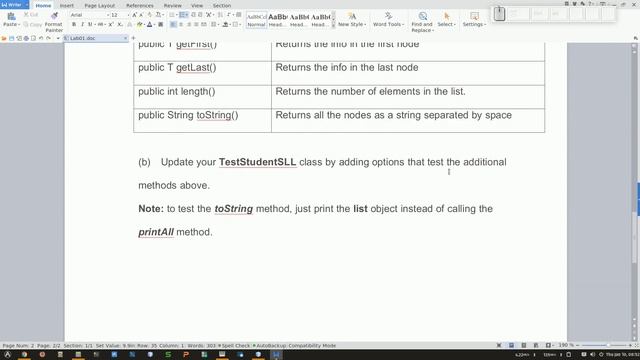Decrease font size with Shrink Font icon

point(141,15)
